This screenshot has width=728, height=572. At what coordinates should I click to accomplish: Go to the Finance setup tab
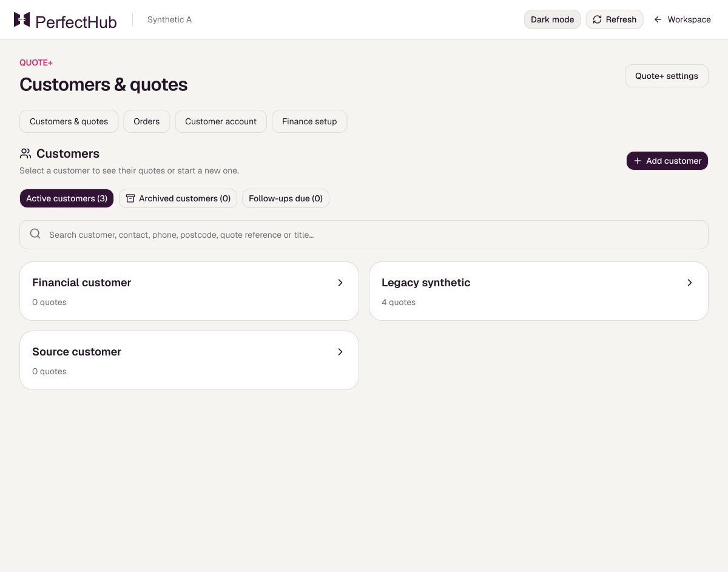click(x=309, y=121)
